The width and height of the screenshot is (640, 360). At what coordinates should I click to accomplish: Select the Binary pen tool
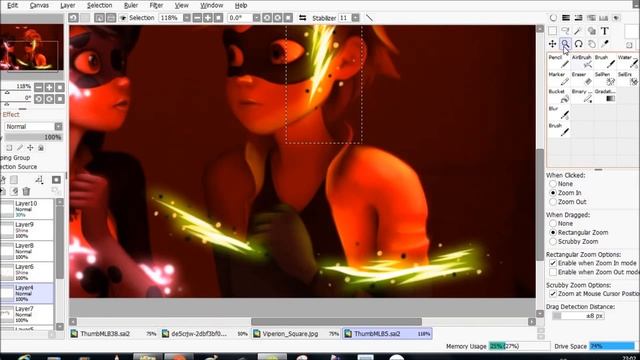(582, 96)
